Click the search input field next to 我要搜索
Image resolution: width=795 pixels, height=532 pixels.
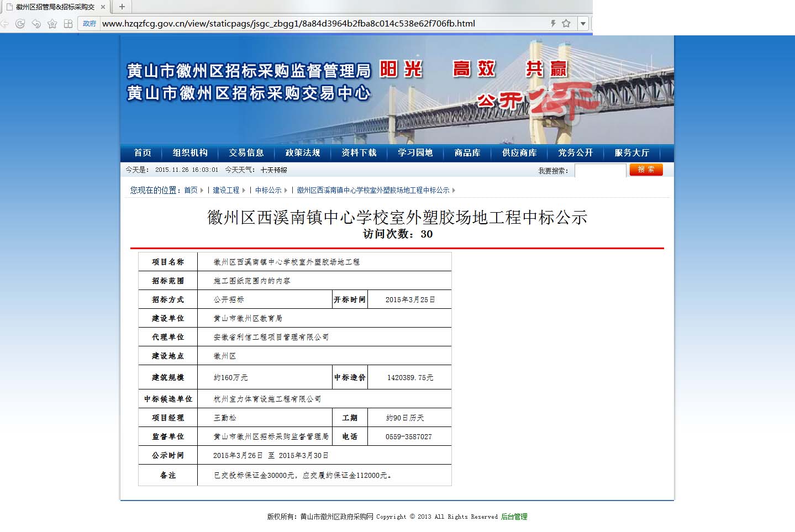pos(600,171)
